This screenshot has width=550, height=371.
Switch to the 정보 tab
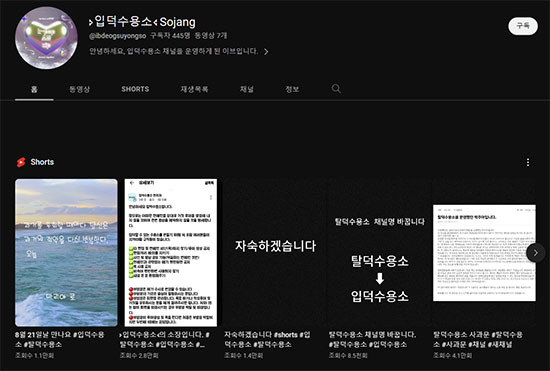[292, 89]
